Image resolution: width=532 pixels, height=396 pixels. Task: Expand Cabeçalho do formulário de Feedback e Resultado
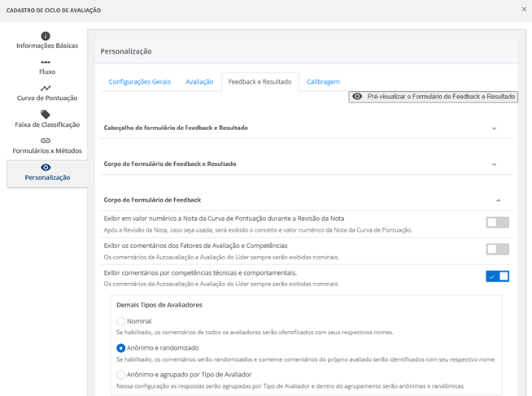pos(495,128)
